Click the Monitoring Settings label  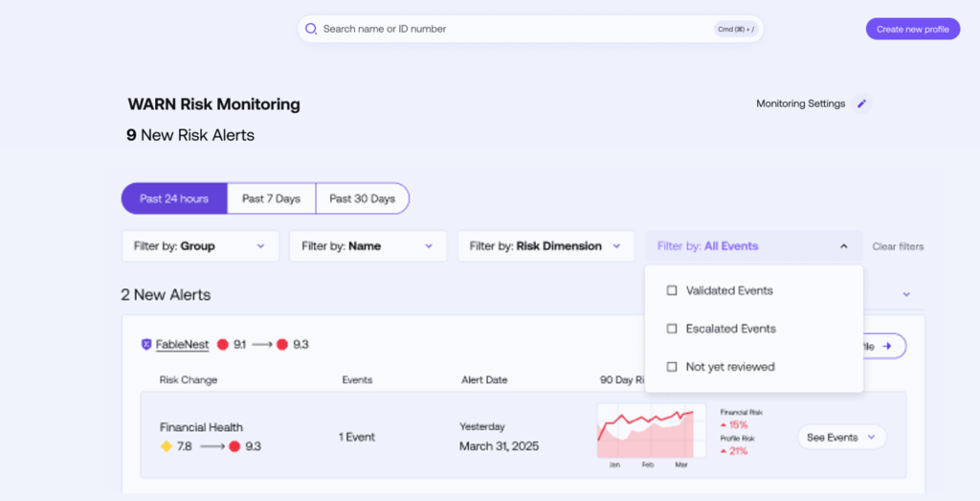801,103
